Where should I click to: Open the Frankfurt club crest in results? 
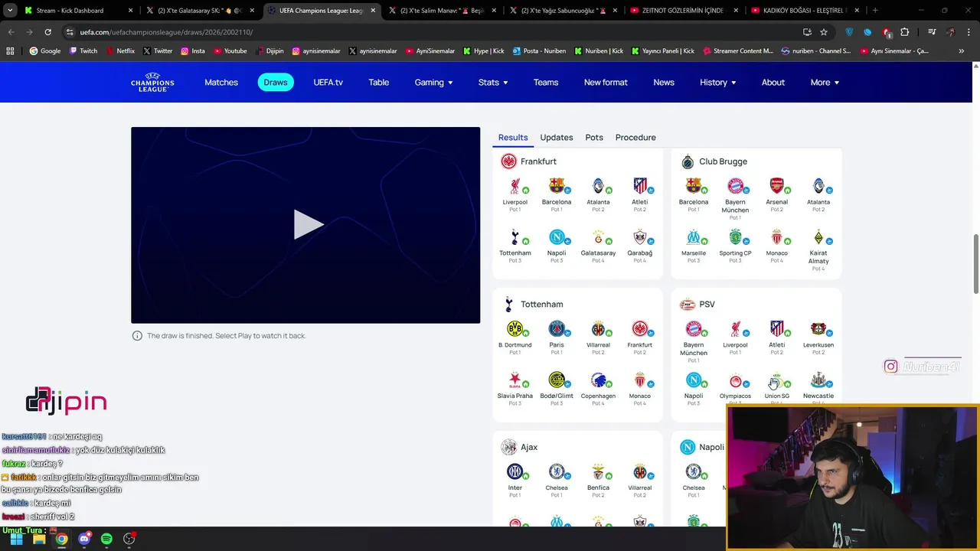pos(508,161)
